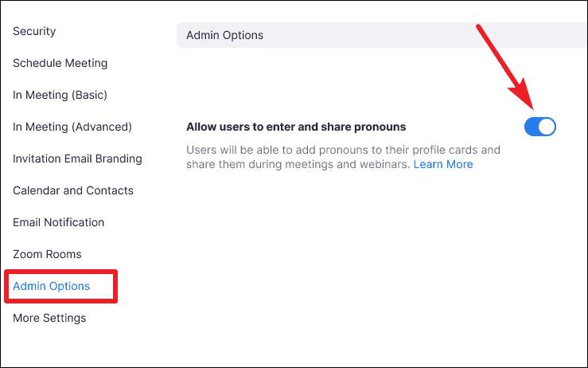Click the blue track of the pronouns toggle

(x=531, y=127)
